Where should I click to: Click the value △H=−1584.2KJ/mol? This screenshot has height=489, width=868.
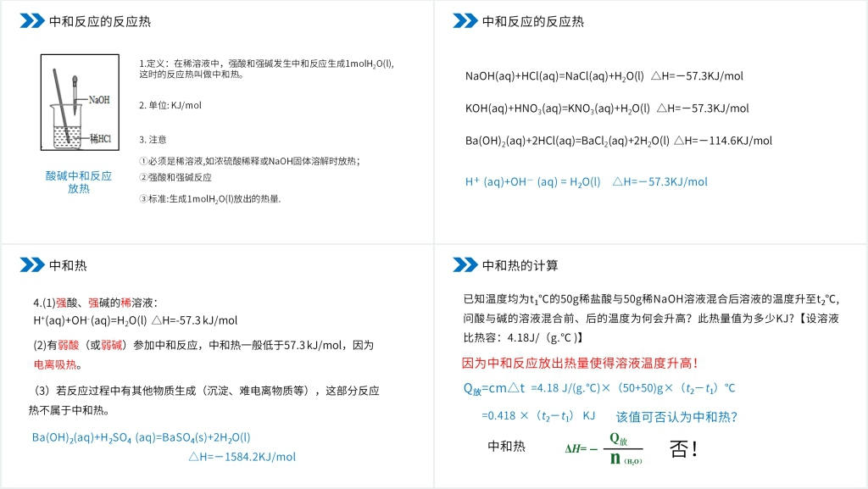click(x=242, y=457)
